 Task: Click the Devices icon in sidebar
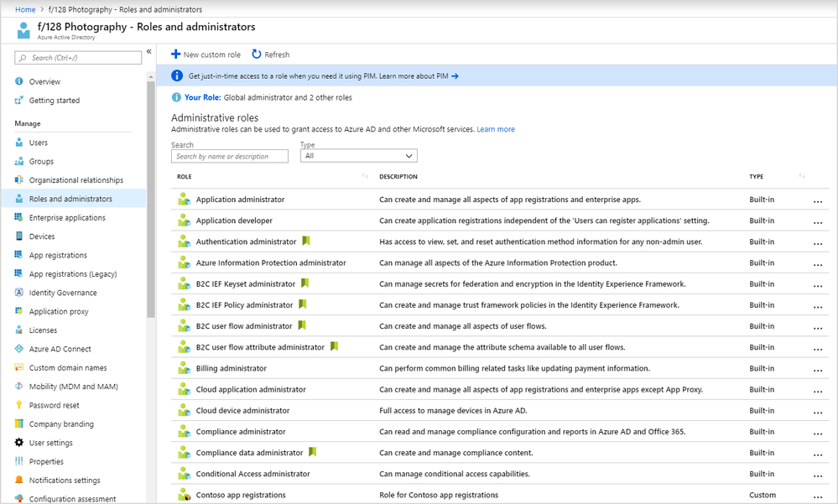click(19, 236)
